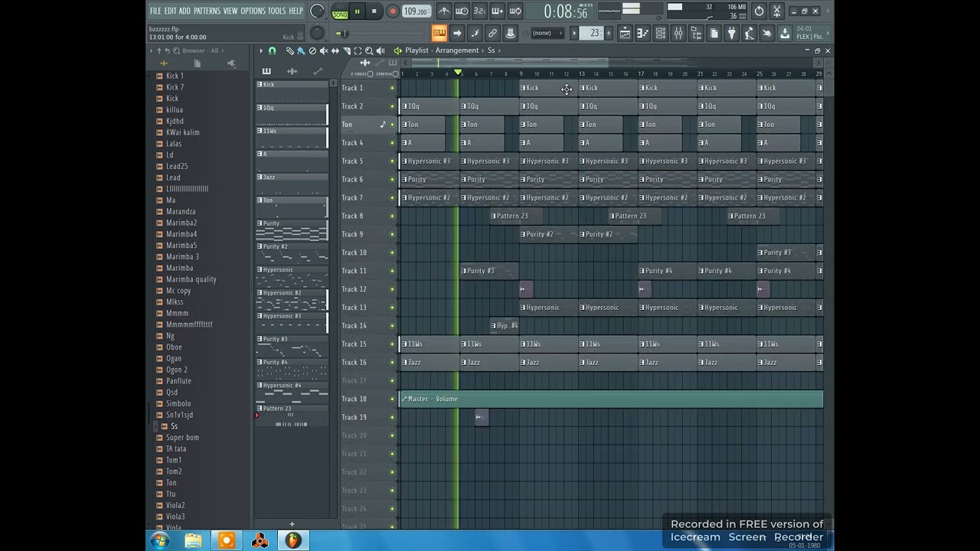980x551 pixels.
Task: Adjust the master volume knob
Action: (x=317, y=11)
